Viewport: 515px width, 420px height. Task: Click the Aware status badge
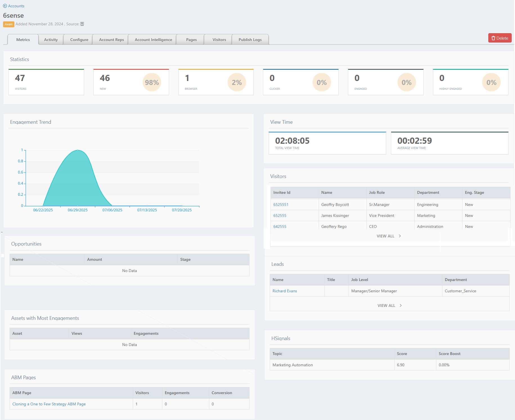[8, 24]
